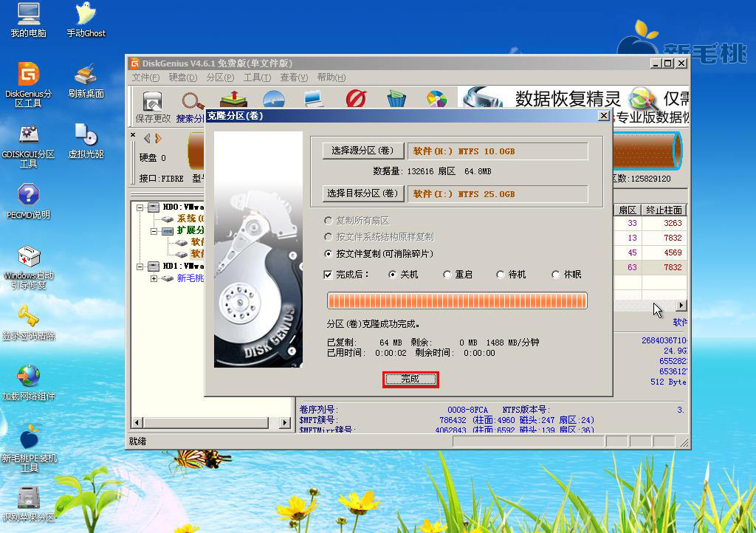The image size is (756, 533).
Task: Click the 扇区 column header
Action: (628, 210)
